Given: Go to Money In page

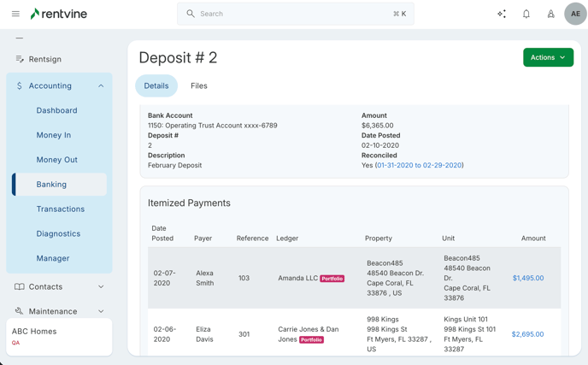Looking at the screenshot, I should [54, 135].
